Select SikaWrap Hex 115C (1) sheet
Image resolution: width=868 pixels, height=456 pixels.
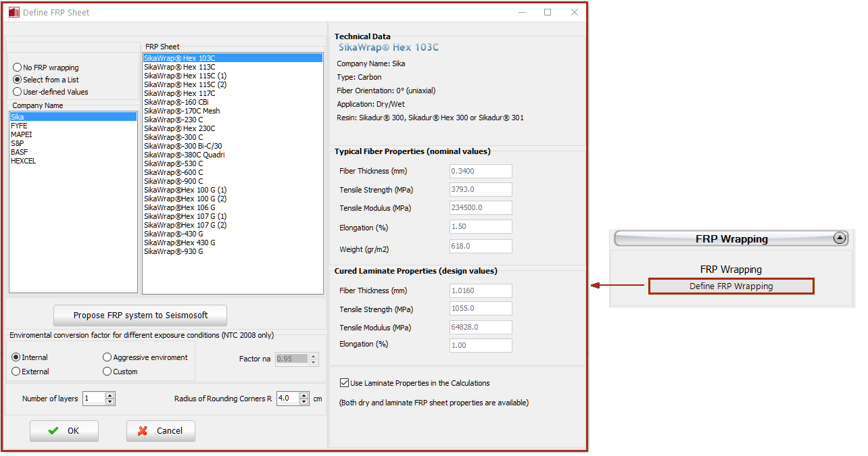233,76
